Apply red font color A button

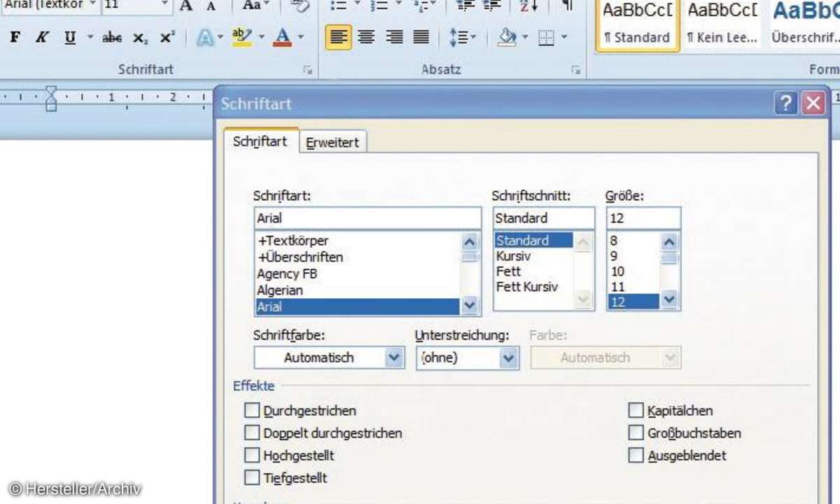pos(282,37)
